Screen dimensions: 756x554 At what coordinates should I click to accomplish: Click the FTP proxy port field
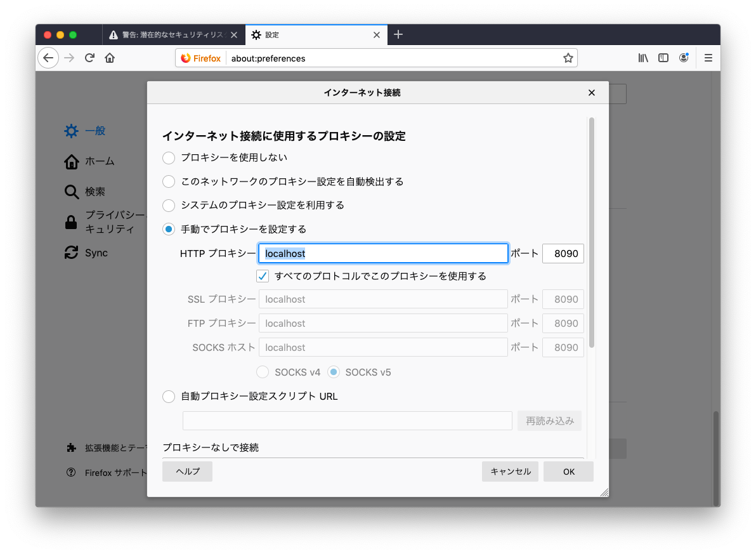click(x=563, y=324)
